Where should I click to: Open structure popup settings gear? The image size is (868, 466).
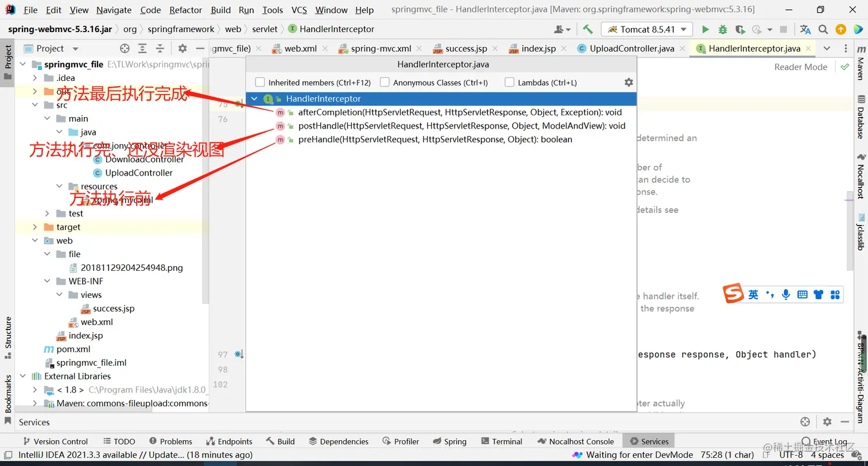[629, 83]
